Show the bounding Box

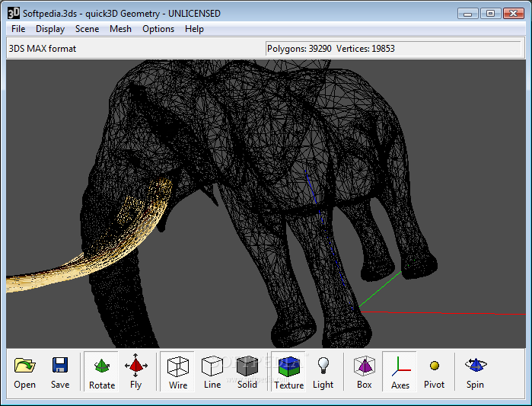click(364, 372)
